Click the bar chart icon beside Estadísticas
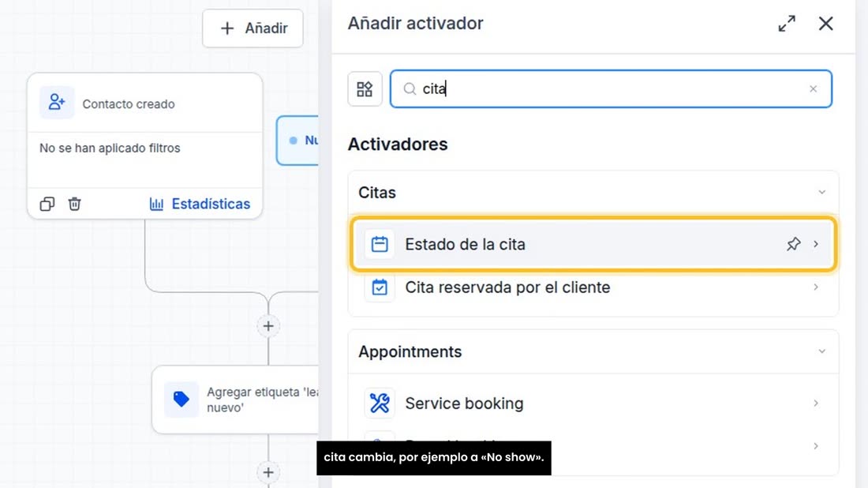Image resolution: width=868 pixels, height=488 pixels. point(156,204)
